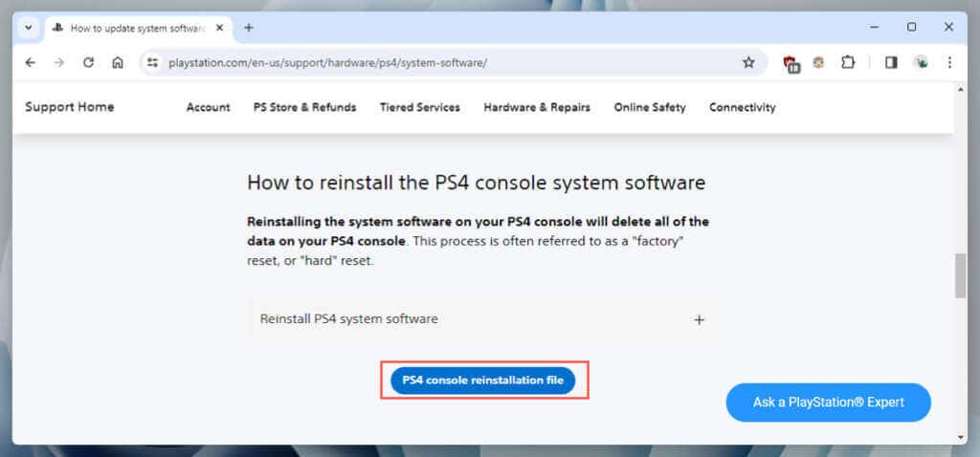Viewport: 980px width, 457px height.
Task: Click Ask a PlayStation Expert button
Action: click(x=828, y=403)
